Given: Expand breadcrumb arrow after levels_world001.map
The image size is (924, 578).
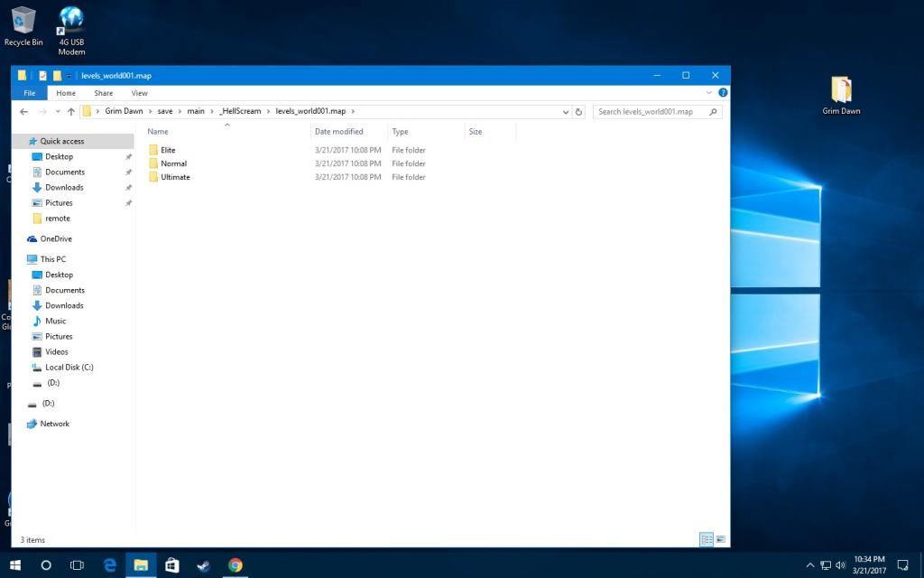Looking at the screenshot, I should click(353, 111).
